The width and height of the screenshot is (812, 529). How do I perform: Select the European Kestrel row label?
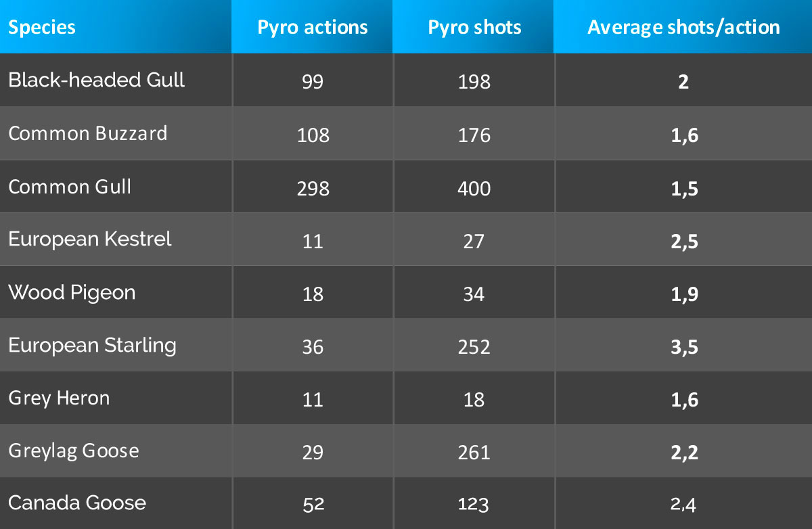click(x=90, y=239)
